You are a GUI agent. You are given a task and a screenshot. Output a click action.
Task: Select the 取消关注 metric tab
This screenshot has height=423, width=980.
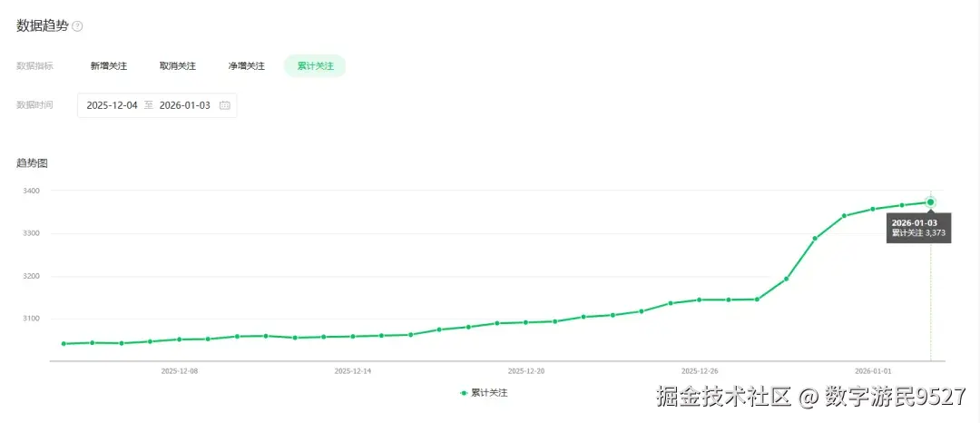click(x=178, y=66)
